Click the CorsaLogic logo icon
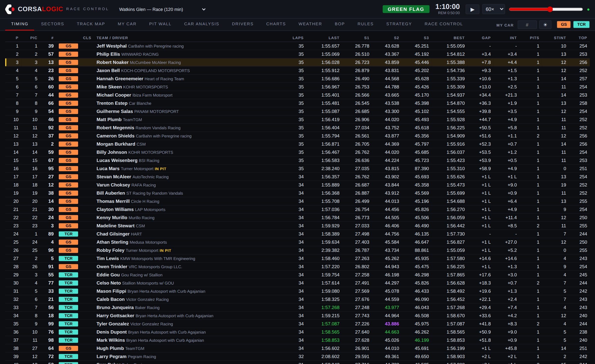 coord(10,9)
